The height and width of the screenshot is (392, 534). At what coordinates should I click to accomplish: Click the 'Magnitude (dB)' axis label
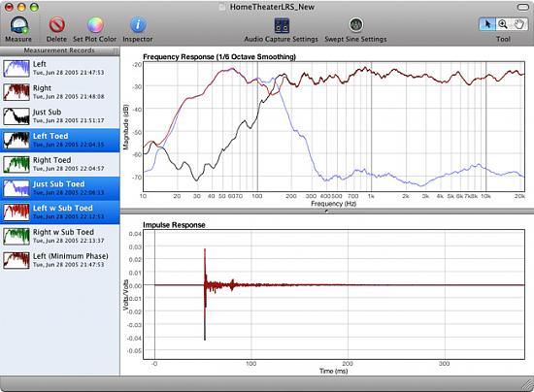click(x=126, y=126)
